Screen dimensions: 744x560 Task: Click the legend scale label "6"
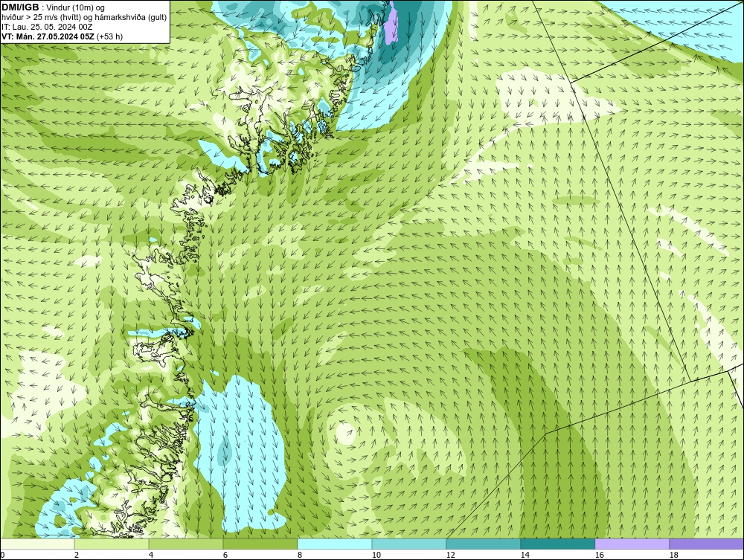pos(225,555)
